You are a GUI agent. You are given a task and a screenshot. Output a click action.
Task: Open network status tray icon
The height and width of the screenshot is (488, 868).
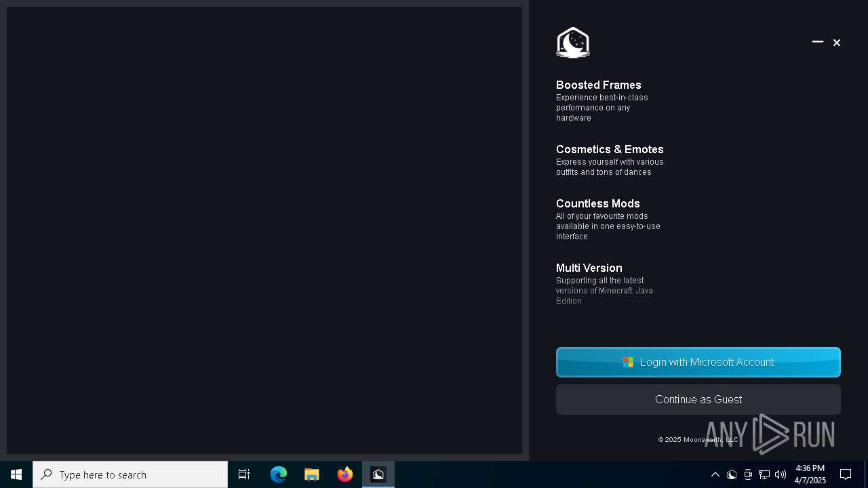click(764, 474)
